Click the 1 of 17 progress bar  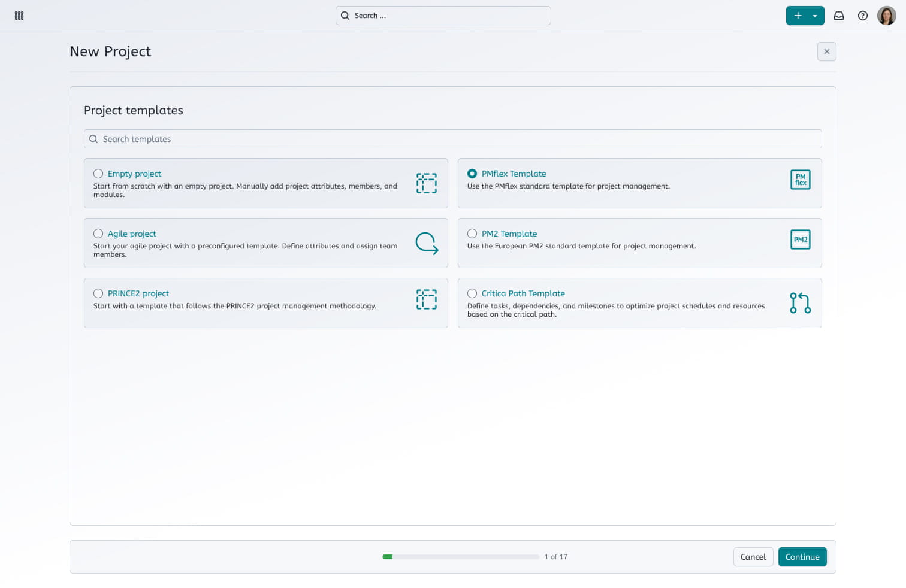(x=461, y=556)
